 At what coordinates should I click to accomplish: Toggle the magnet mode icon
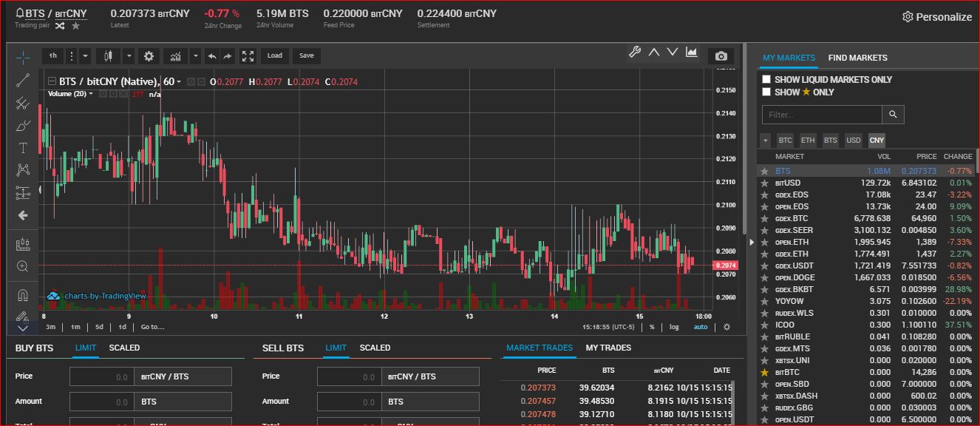(x=23, y=295)
